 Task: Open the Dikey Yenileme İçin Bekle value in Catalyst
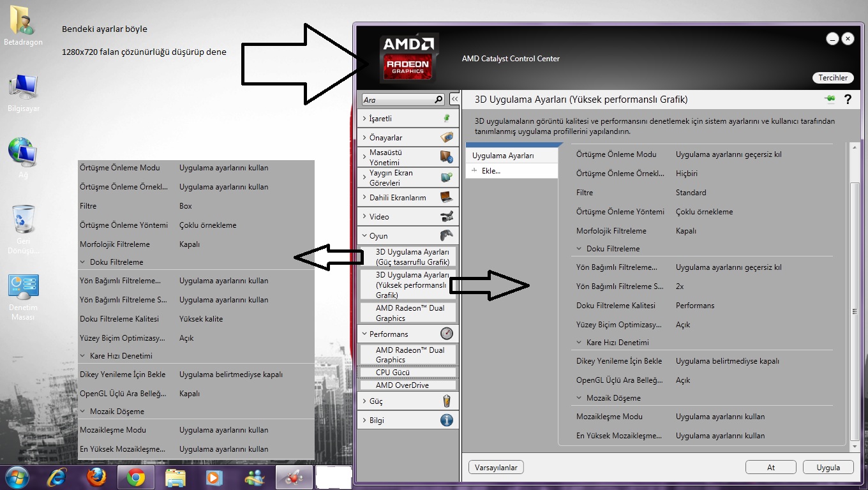[728, 360]
